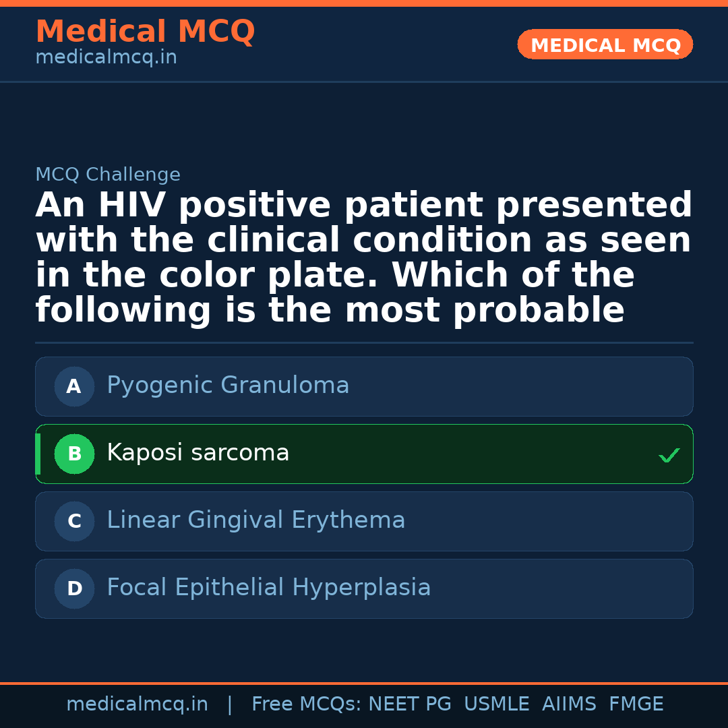Click the Medical MCQ title logo
The height and width of the screenshot is (728, 728).
pyautogui.click(x=145, y=32)
